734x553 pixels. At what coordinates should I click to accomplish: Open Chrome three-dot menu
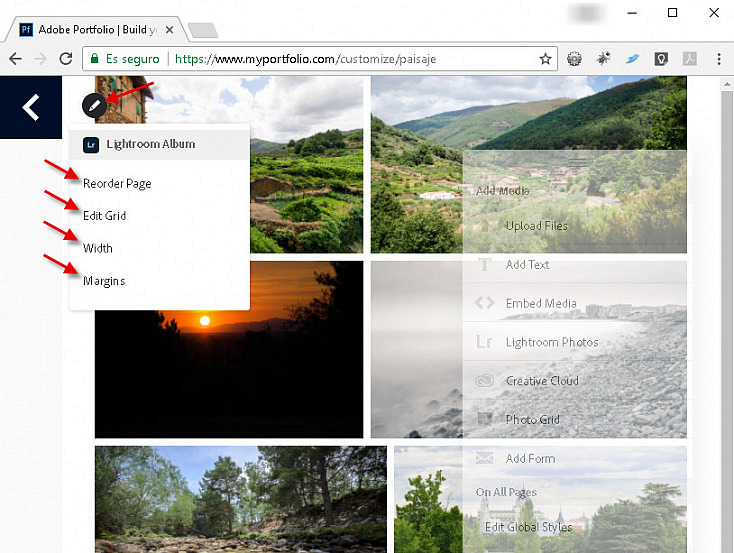719,59
